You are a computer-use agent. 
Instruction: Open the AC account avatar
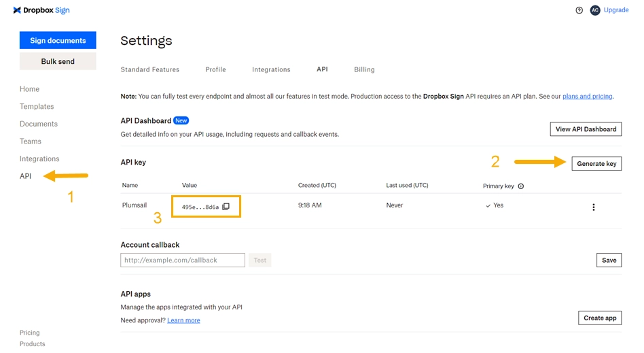(595, 10)
